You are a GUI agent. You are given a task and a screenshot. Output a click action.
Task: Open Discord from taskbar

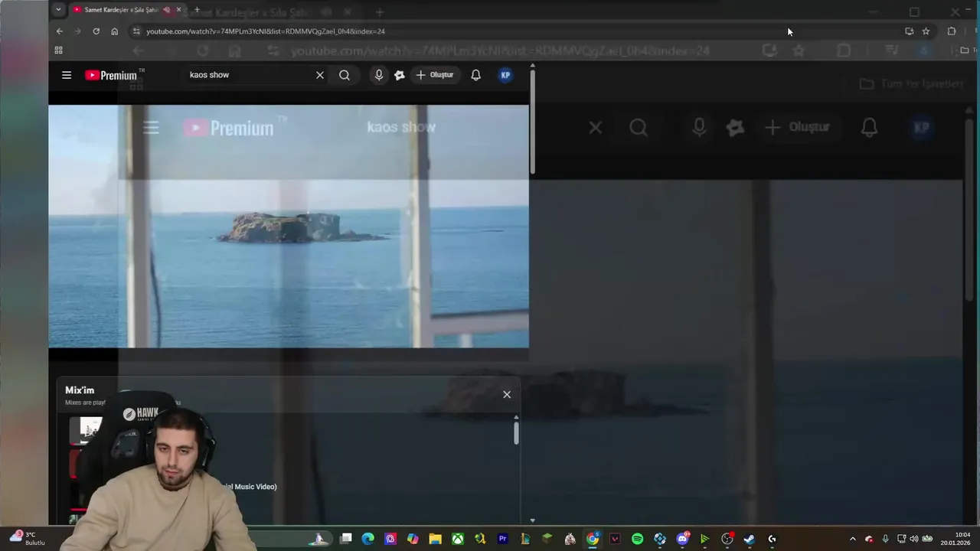(x=682, y=539)
